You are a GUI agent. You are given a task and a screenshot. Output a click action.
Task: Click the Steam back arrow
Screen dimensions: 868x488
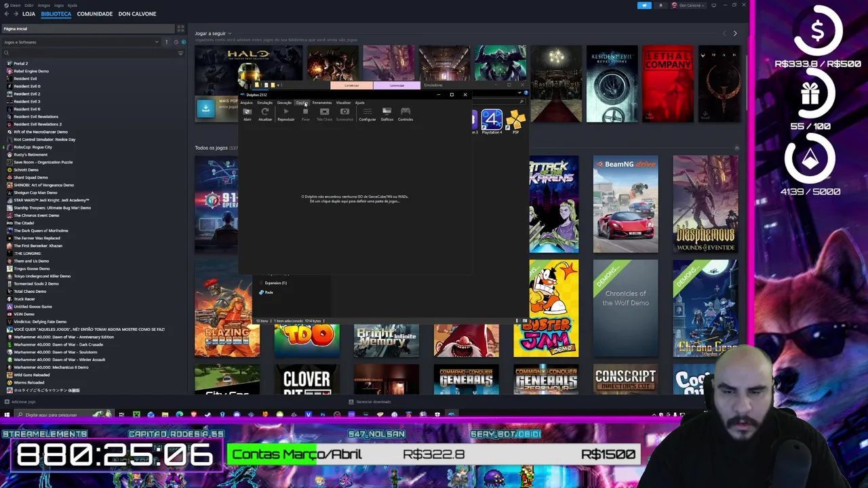(7, 14)
